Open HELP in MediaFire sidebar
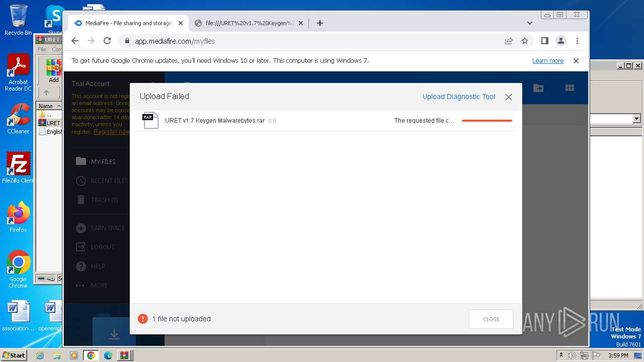Screen dimensions: 644x362 click(90, 266)
